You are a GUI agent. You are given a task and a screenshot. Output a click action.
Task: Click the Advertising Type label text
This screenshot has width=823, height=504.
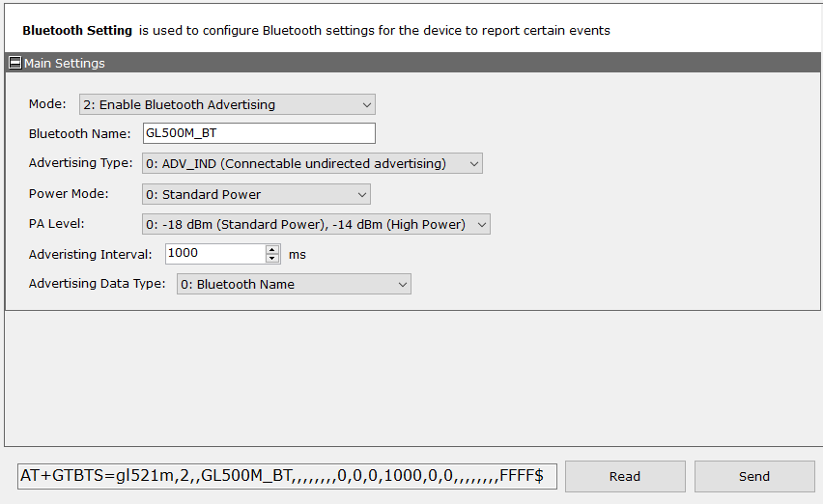tap(81, 164)
